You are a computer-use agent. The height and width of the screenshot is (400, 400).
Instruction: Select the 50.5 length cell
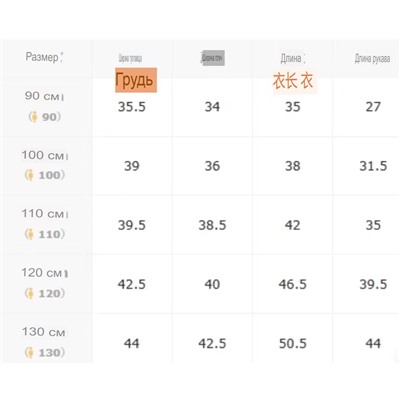293,344
